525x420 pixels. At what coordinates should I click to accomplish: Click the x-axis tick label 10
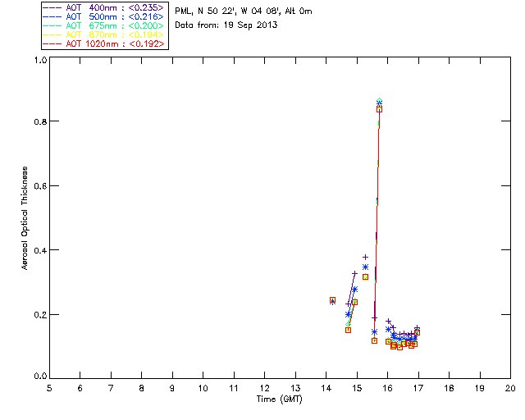click(203, 388)
